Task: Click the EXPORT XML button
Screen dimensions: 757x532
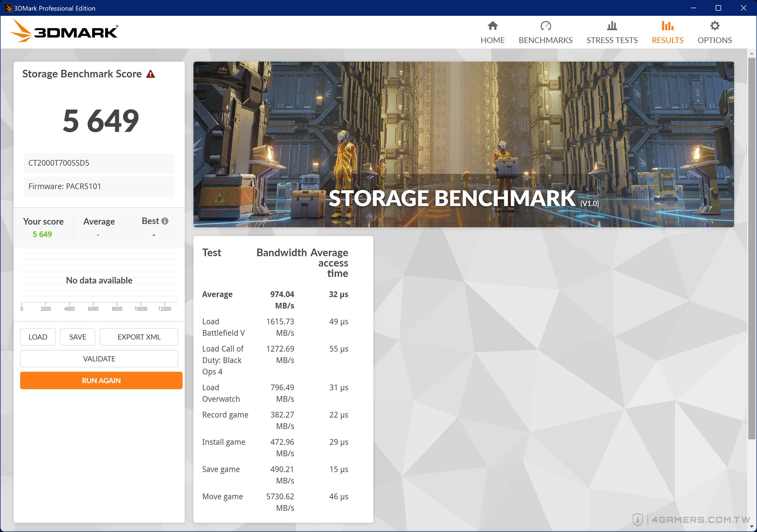Action: 139,337
